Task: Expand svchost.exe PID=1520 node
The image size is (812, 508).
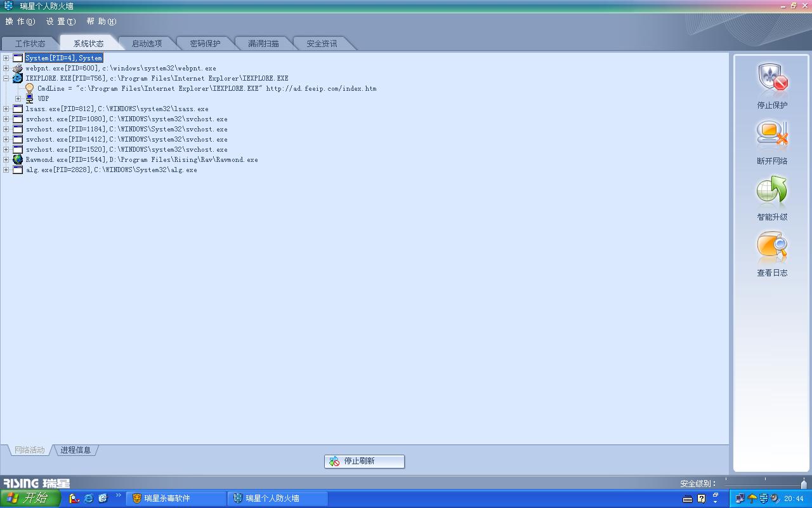Action: 6,149
